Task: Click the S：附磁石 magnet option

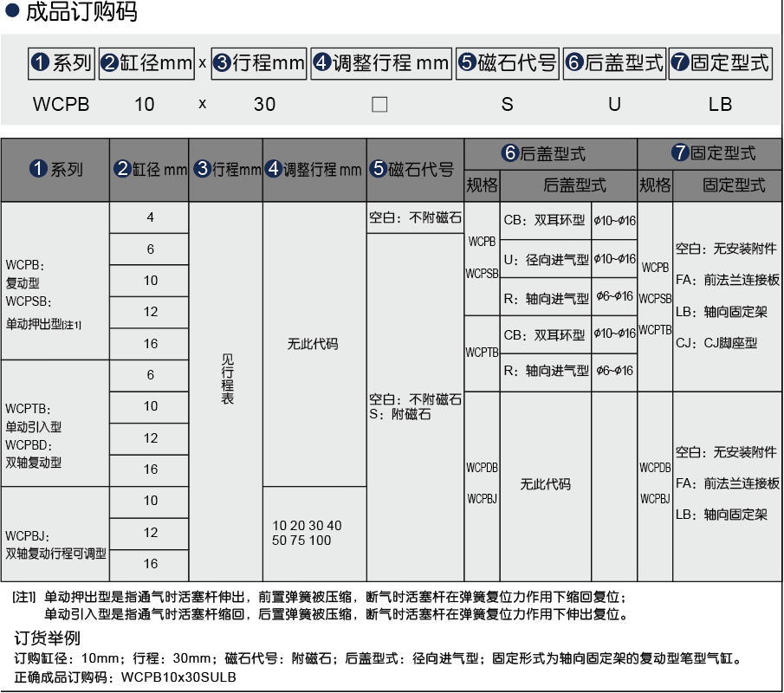Action: (x=400, y=414)
